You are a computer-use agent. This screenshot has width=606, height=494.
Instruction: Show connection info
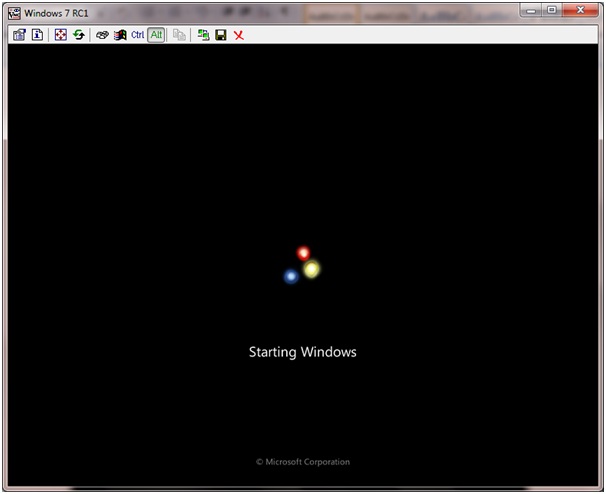pyautogui.click(x=37, y=35)
